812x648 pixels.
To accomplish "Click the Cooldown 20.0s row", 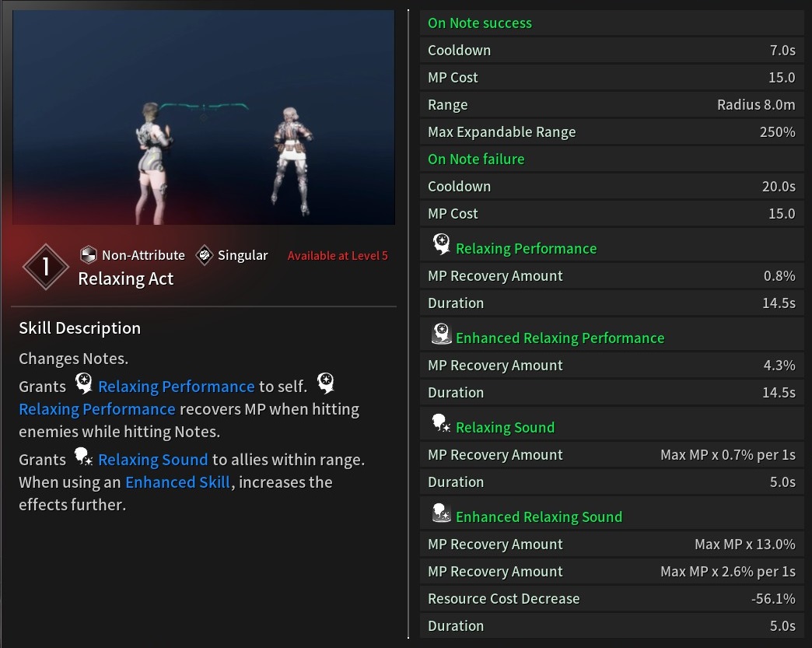I will point(611,187).
